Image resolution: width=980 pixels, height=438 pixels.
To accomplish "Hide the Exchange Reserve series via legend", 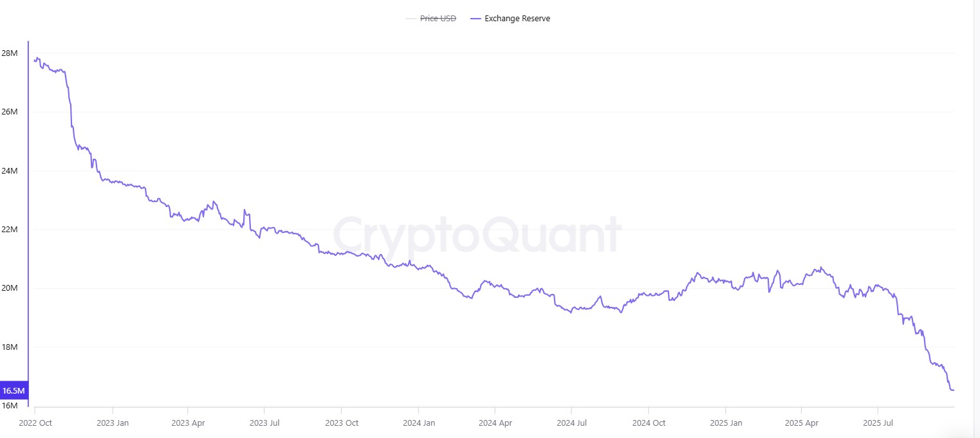I will coord(517,19).
